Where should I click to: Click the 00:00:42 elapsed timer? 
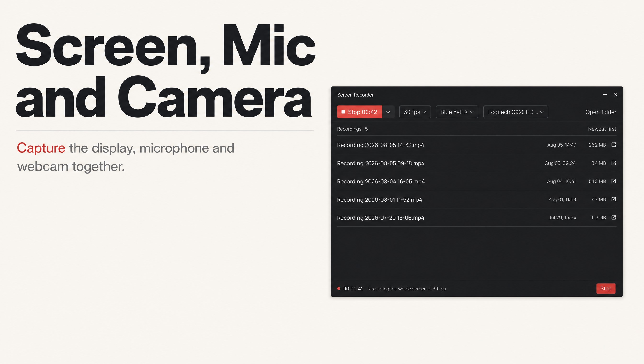click(353, 289)
